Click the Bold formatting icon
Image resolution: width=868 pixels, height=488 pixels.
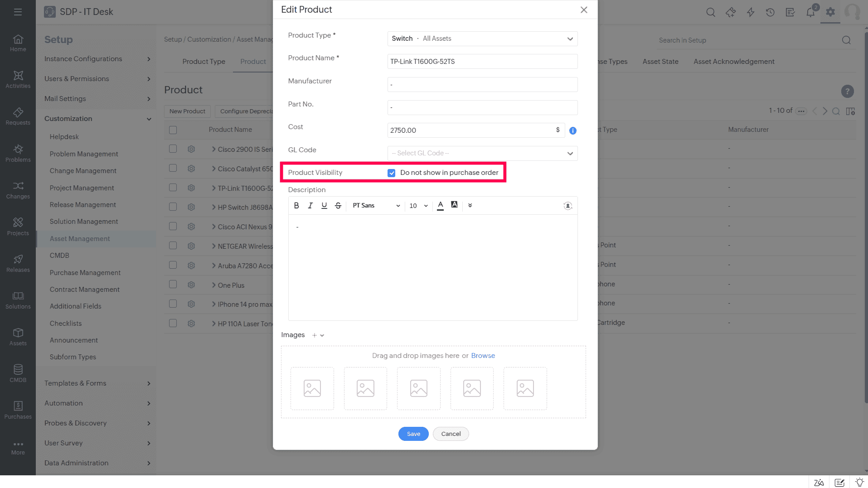click(x=296, y=205)
